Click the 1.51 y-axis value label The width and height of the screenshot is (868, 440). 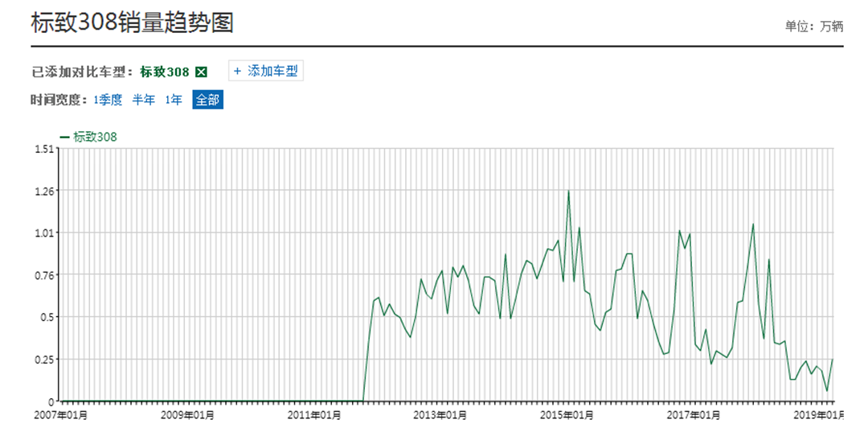[43, 149]
